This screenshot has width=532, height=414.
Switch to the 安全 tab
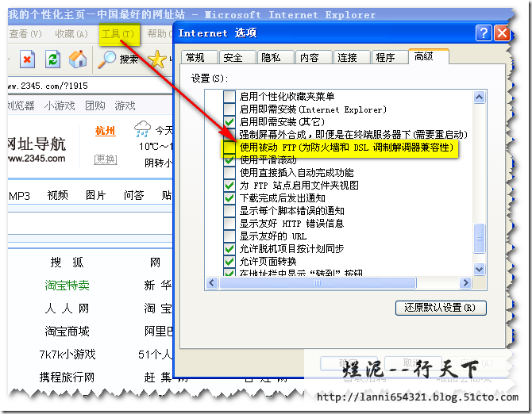233,57
